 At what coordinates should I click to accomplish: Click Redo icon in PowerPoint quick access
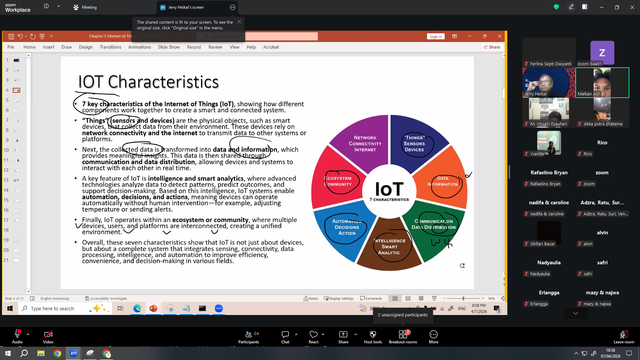pos(33,36)
